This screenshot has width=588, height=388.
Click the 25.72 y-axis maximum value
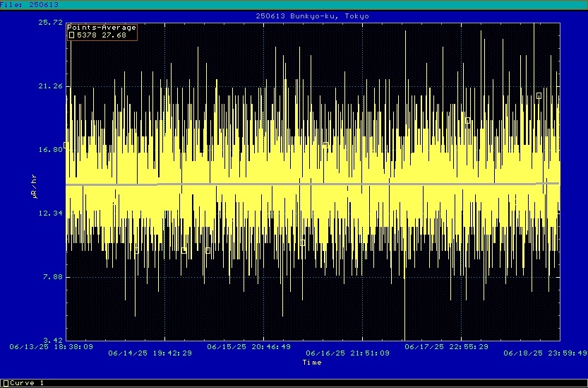(49, 22)
